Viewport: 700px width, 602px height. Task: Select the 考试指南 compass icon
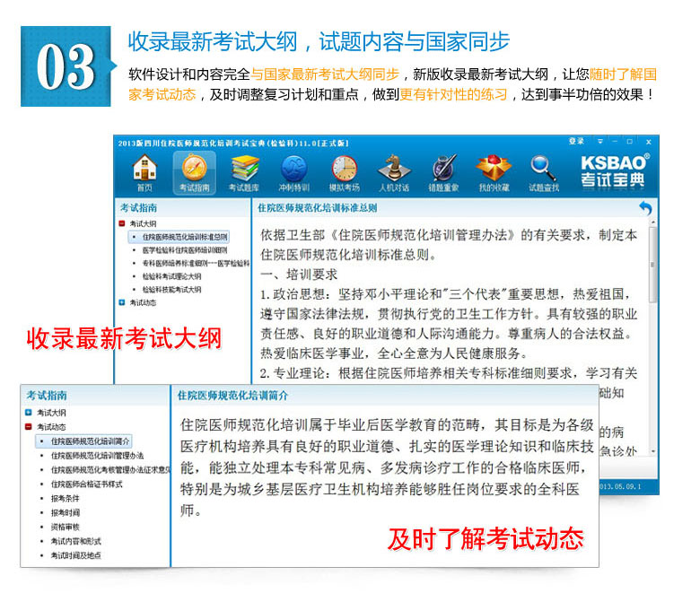point(195,173)
